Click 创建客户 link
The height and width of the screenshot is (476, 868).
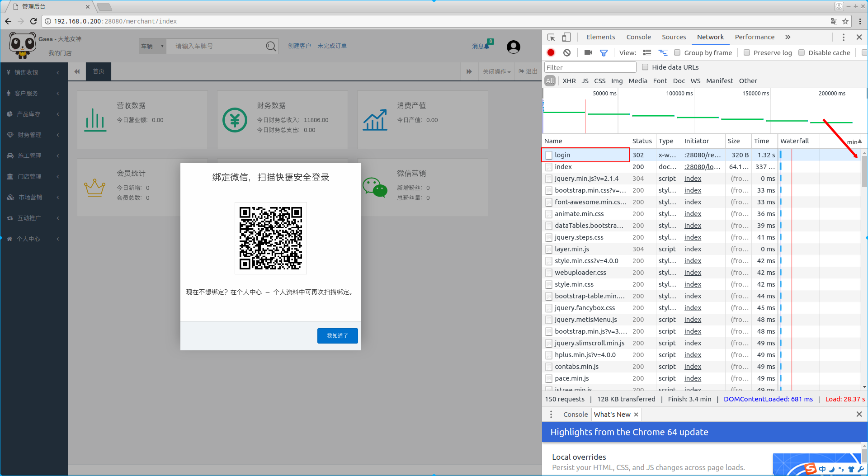pos(299,46)
